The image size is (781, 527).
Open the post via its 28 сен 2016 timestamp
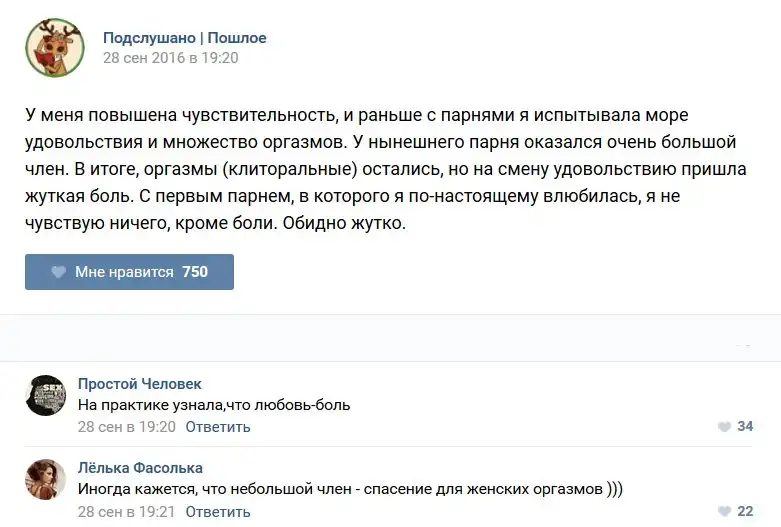[170, 58]
